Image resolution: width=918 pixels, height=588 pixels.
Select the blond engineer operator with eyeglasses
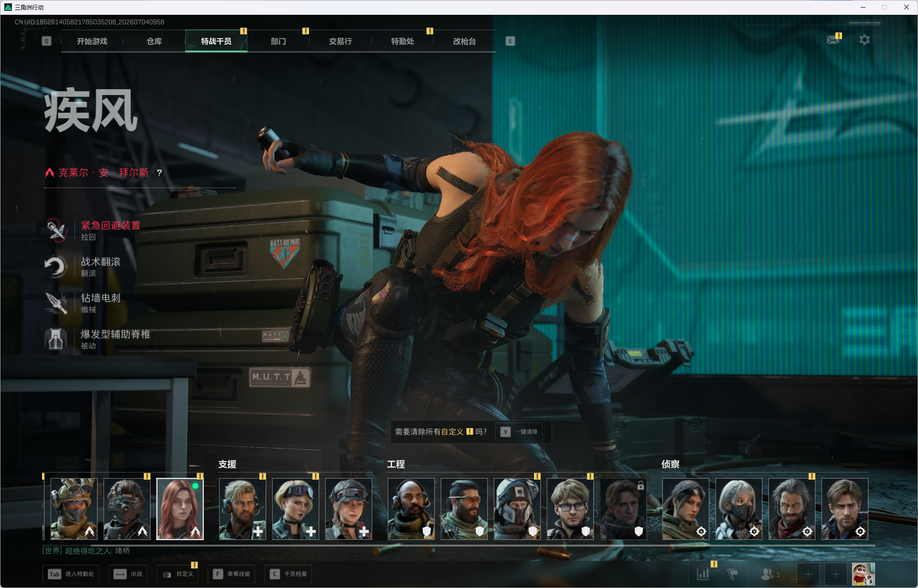tap(570, 509)
